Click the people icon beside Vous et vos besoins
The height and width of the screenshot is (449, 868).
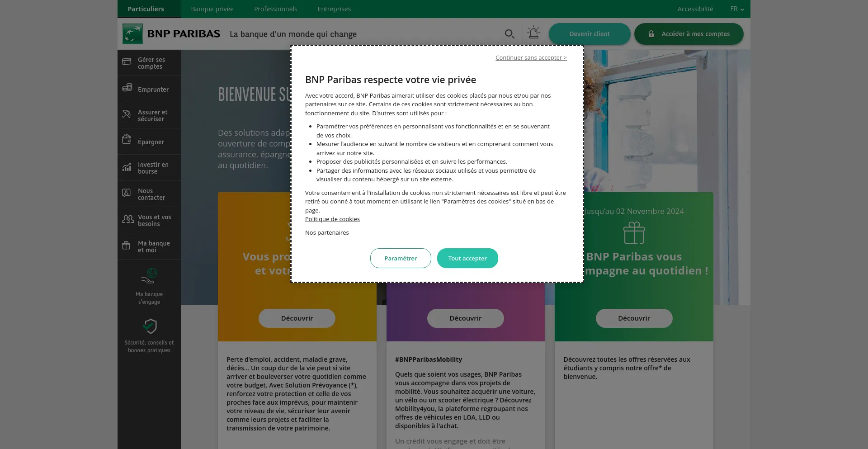128,220
